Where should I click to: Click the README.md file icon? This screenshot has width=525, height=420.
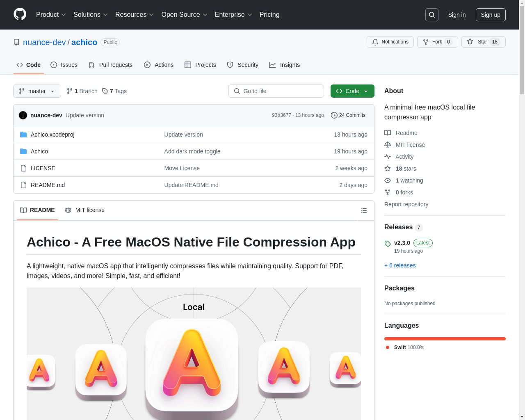(x=23, y=185)
